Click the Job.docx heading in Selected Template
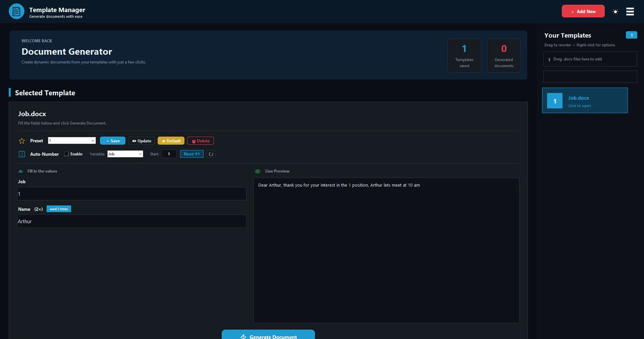This screenshot has height=339, width=644. pyautogui.click(x=32, y=114)
